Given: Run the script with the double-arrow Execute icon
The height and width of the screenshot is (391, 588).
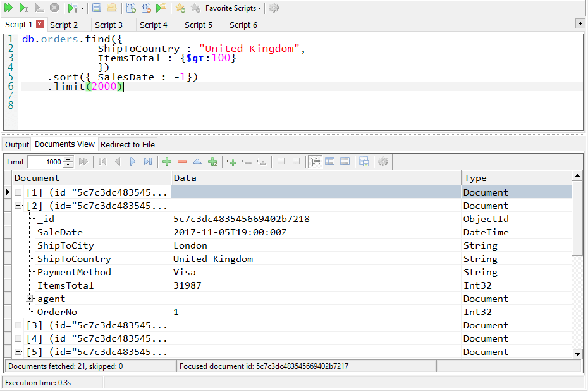Looking at the screenshot, I should tap(8, 8).
